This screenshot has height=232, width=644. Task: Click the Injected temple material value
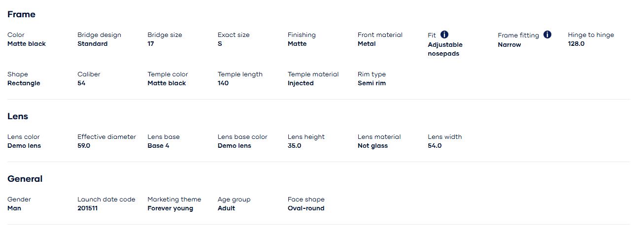click(301, 83)
